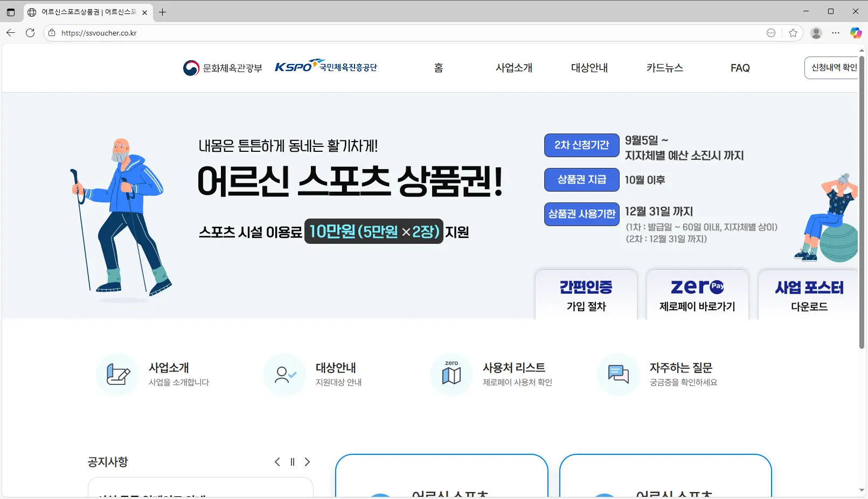Viewport: 868px width, 499px height.
Task: Click the 대상안내 person-check icon
Action: 284,375
